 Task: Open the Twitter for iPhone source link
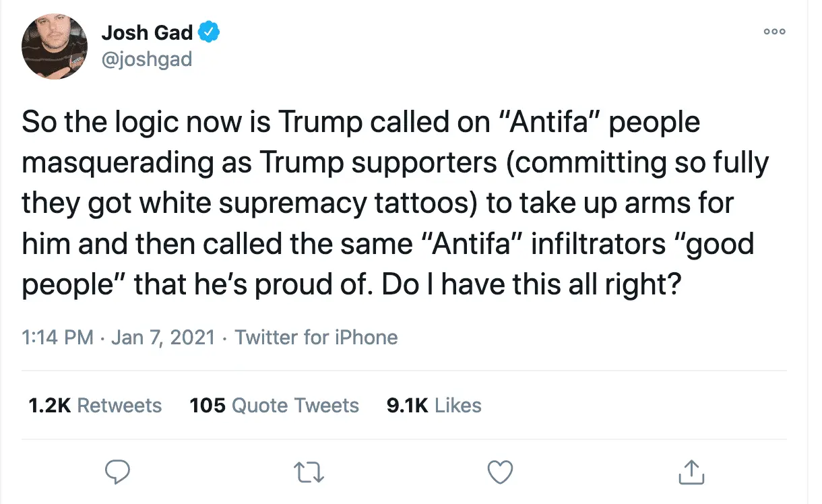click(x=316, y=337)
